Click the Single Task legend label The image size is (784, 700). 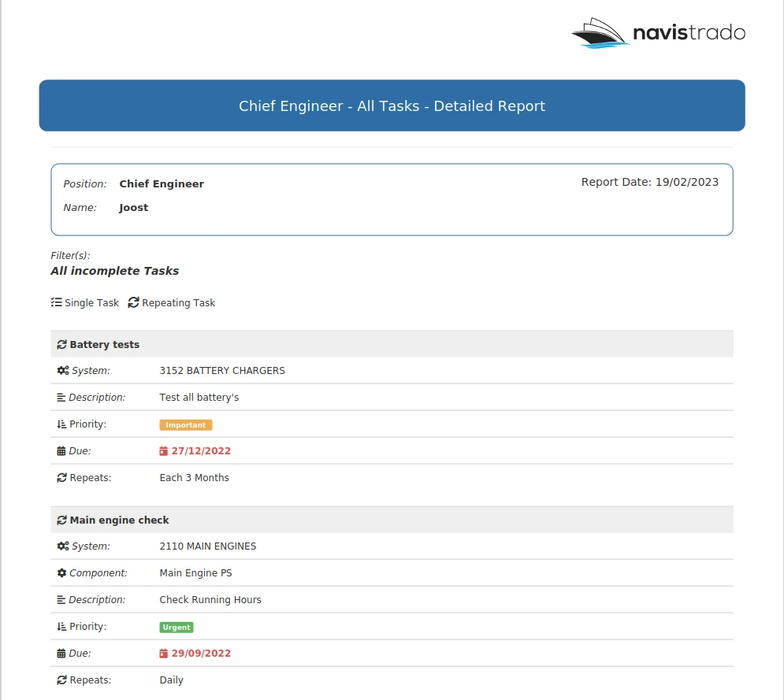(x=91, y=303)
